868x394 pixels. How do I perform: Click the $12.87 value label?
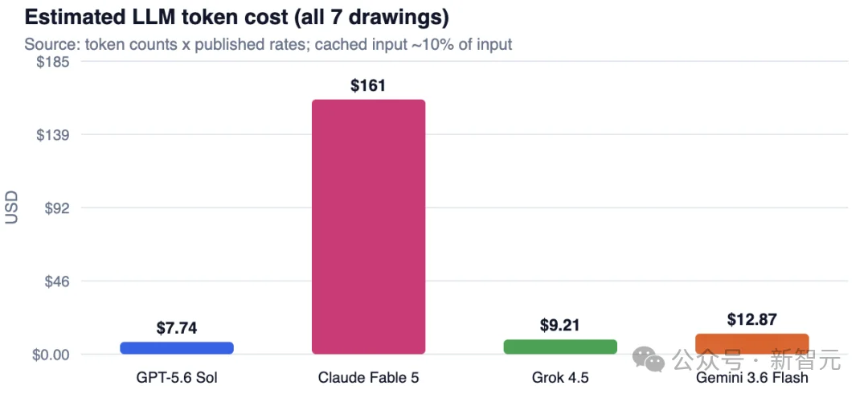[751, 320]
